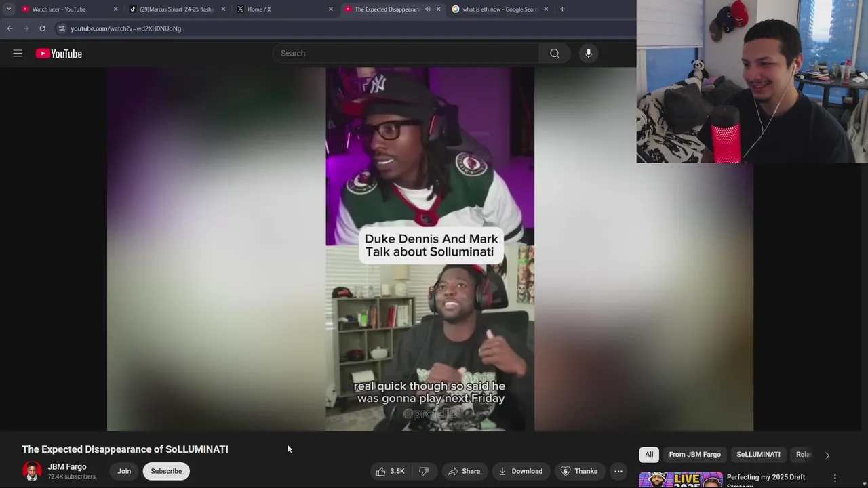Image resolution: width=868 pixels, height=488 pixels.
Task: Send Thanks to the creator
Action: click(x=579, y=471)
